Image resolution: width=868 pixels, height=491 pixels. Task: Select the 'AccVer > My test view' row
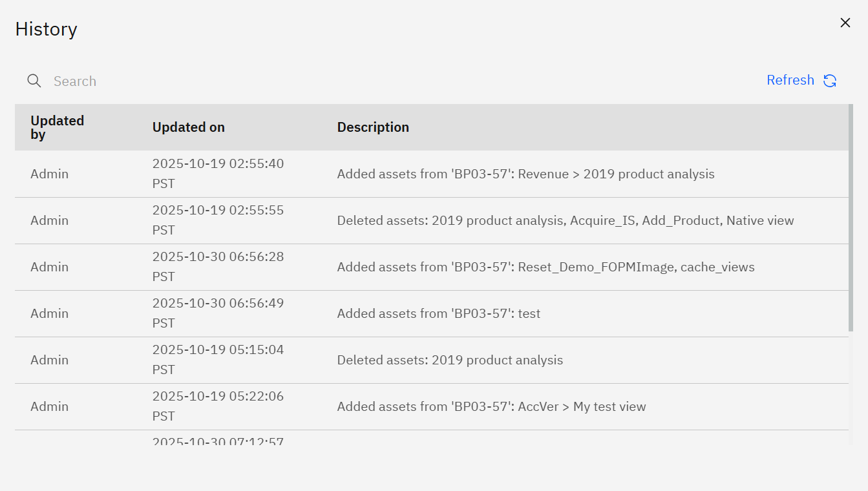coord(491,406)
